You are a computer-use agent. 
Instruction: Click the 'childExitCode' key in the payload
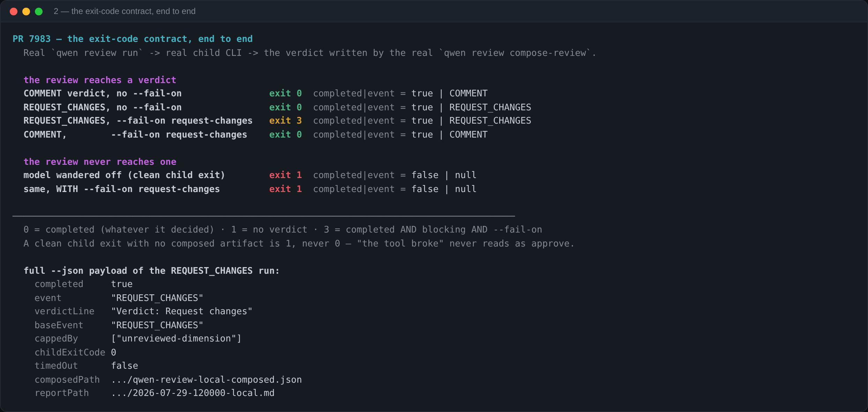point(70,352)
